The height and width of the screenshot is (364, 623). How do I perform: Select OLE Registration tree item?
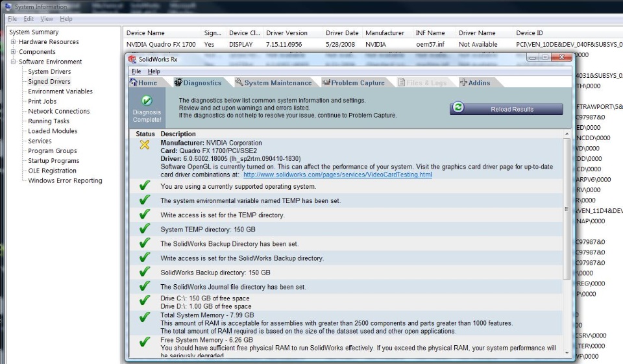point(52,171)
